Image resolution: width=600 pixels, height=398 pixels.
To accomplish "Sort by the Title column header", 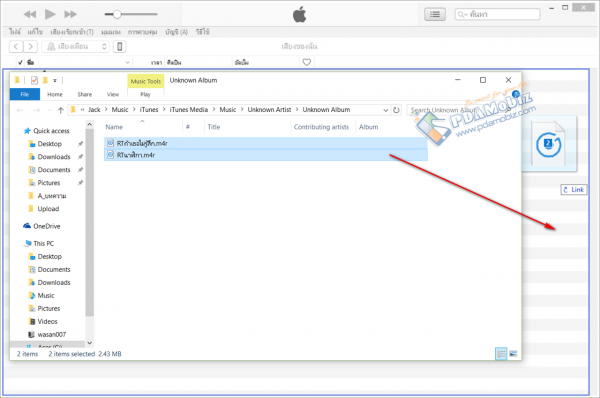I will (214, 127).
